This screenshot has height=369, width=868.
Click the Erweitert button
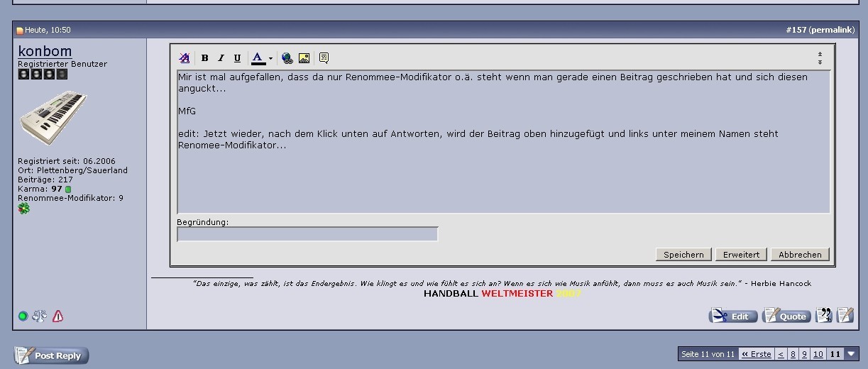pyautogui.click(x=741, y=254)
